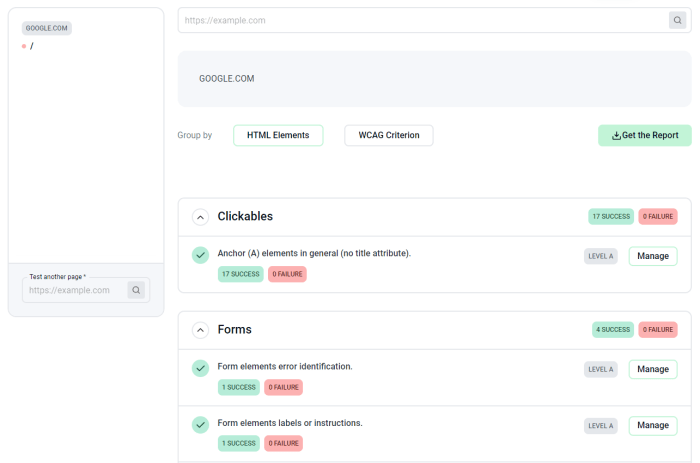Screen dimensions: 700x463
Task: Manage Form elements error identification rule
Action: [x=652, y=369]
